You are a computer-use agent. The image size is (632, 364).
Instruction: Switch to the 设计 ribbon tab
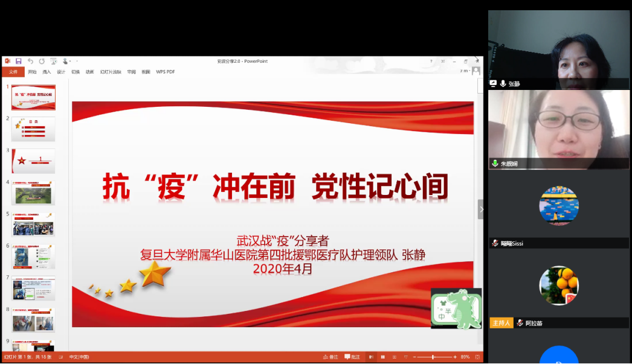(x=61, y=72)
